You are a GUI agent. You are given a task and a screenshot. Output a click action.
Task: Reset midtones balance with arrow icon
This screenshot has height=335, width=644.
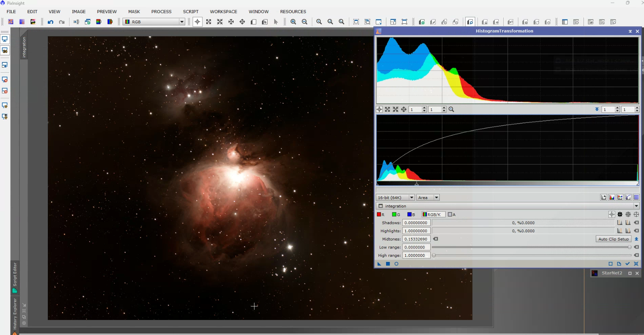tap(435, 239)
